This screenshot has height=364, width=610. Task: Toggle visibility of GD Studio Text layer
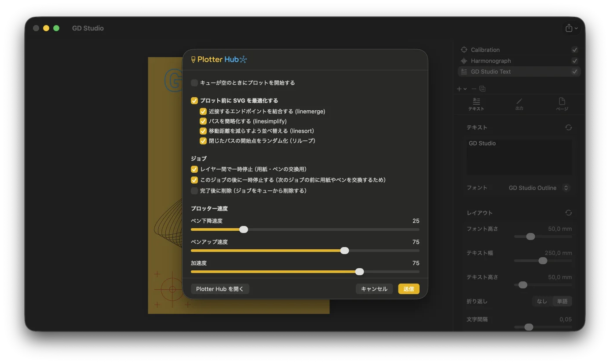coord(574,71)
